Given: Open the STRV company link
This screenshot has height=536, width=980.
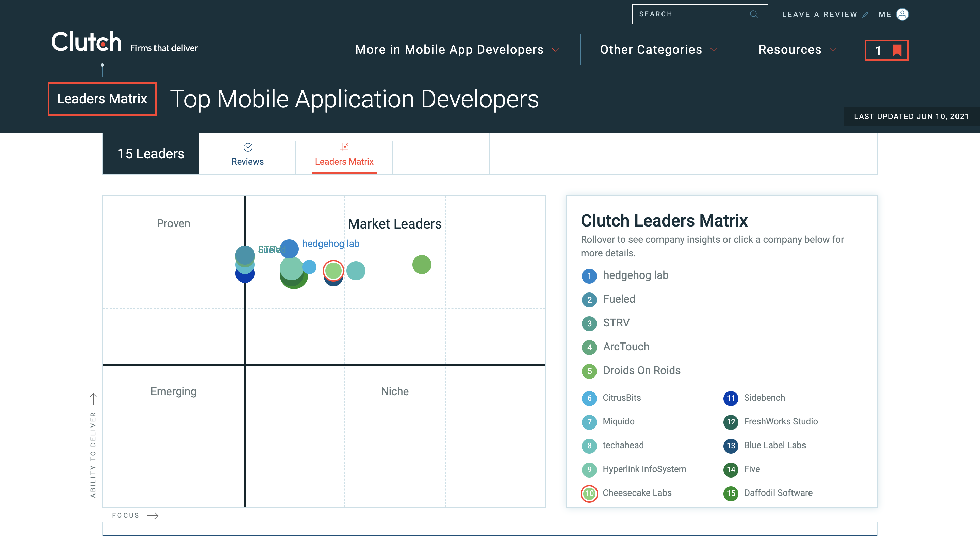Looking at the screenshot, I should coord(616,323).
